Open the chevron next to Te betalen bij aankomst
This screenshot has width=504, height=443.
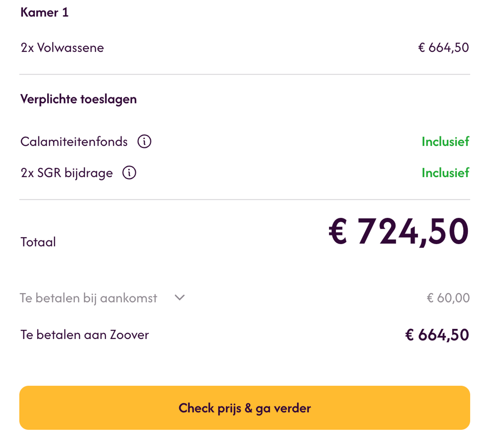click(x=179, y=298)
